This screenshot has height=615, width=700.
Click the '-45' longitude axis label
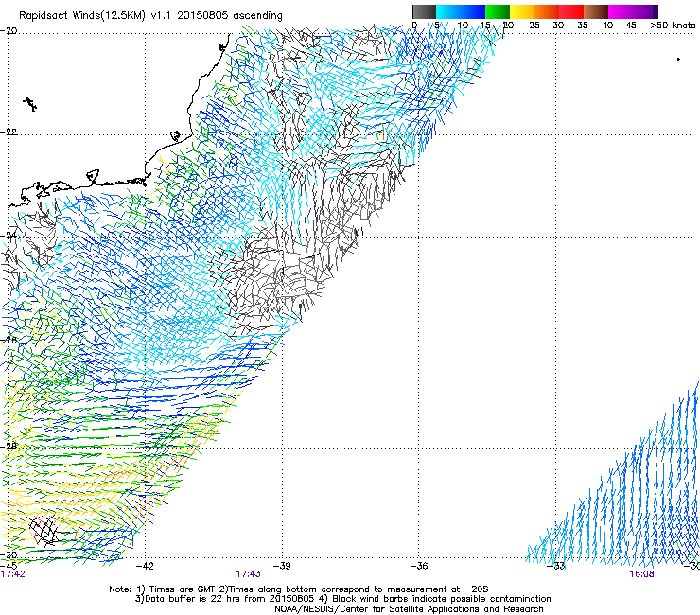[9, 566]
